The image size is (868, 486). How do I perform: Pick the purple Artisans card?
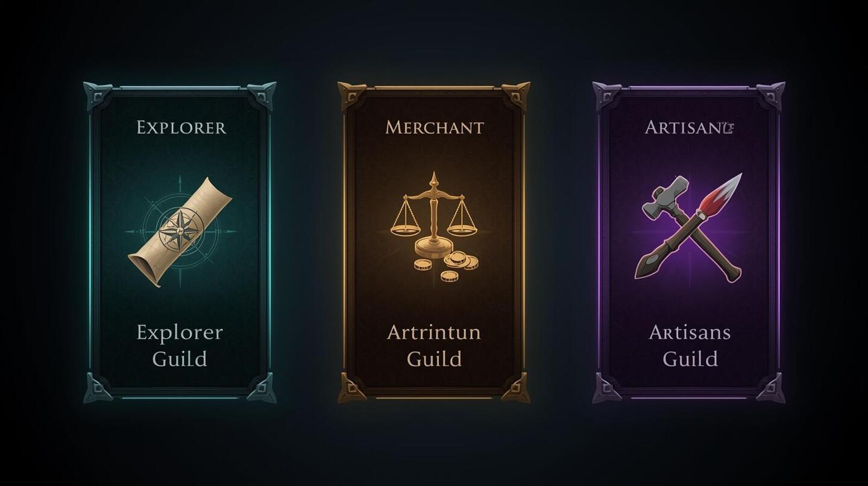[x=689, y=242]
